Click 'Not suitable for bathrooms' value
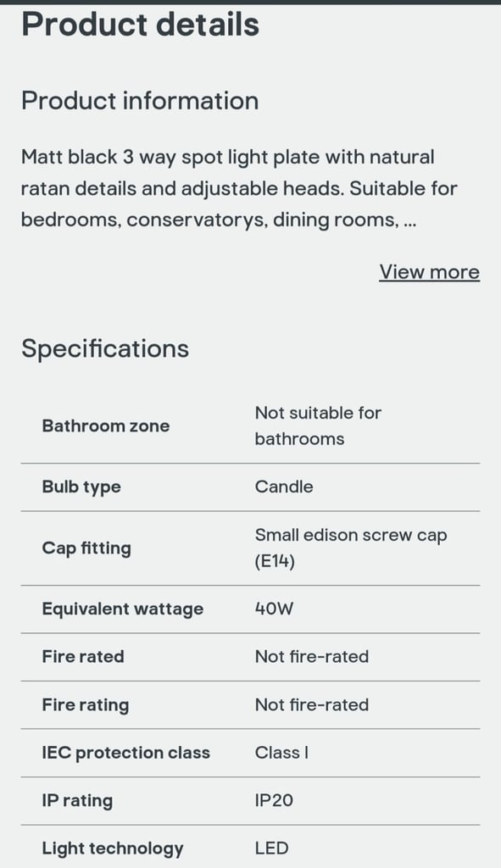This screenshot has width=501, height=868. (318, 426)
